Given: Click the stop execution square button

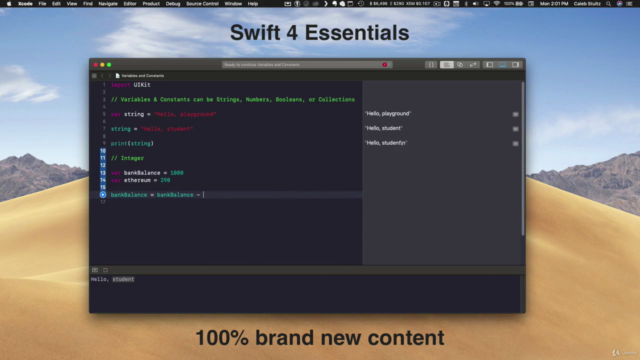Looking at the screenshot, I should click(105, 270).
